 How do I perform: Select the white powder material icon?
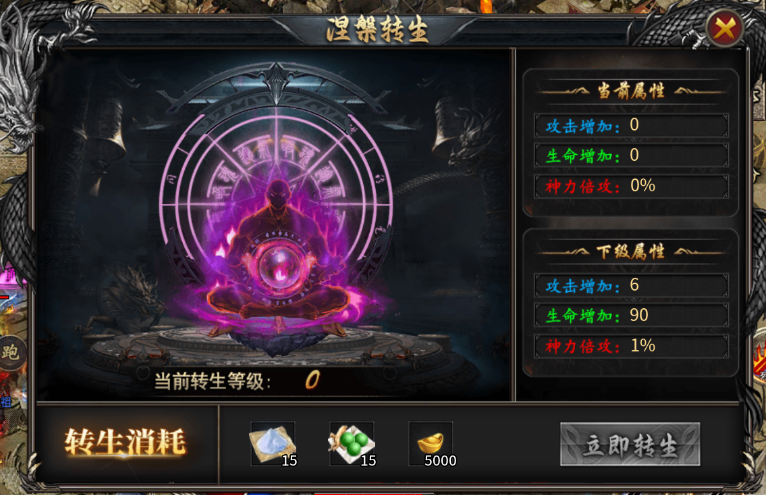[273, 443]
